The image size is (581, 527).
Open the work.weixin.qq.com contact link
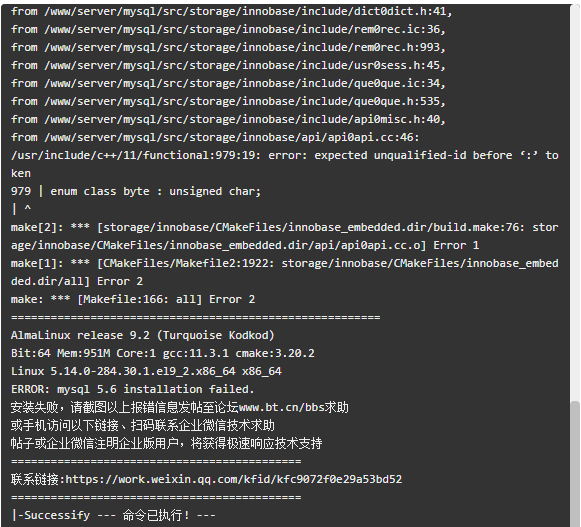(x=233, y=479)
